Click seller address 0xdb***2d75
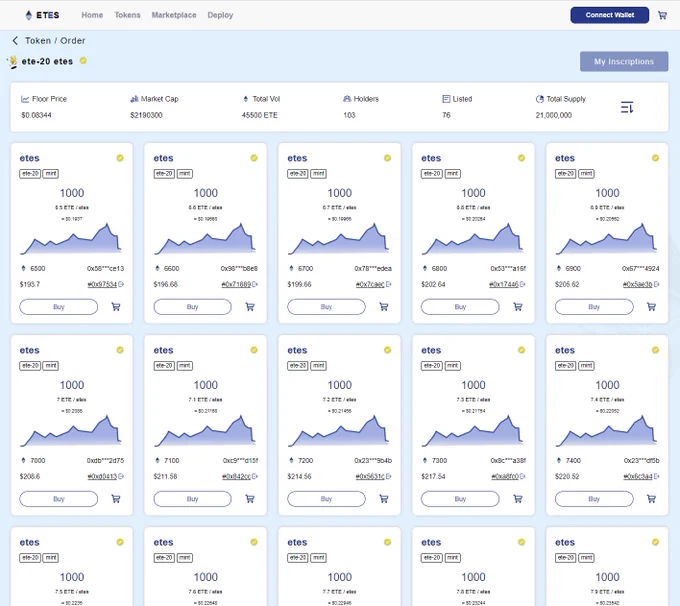Viewport: 680px width, 606px height. pos(105,461)
